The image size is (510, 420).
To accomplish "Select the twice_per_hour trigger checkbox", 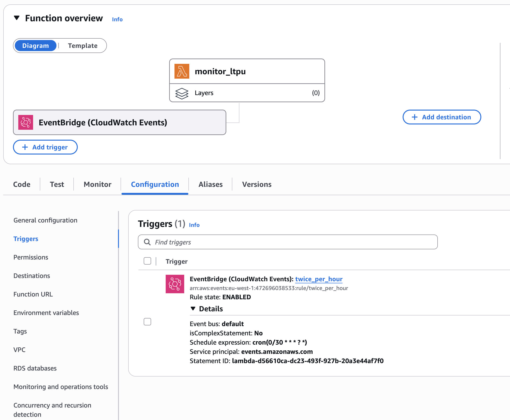I will tap(147, 322).
